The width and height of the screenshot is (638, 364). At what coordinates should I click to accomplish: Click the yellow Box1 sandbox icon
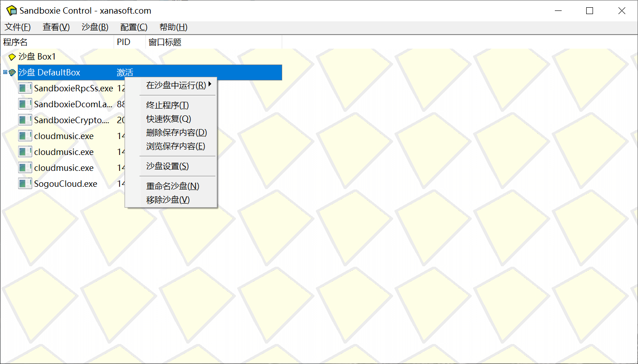(12, 57)
